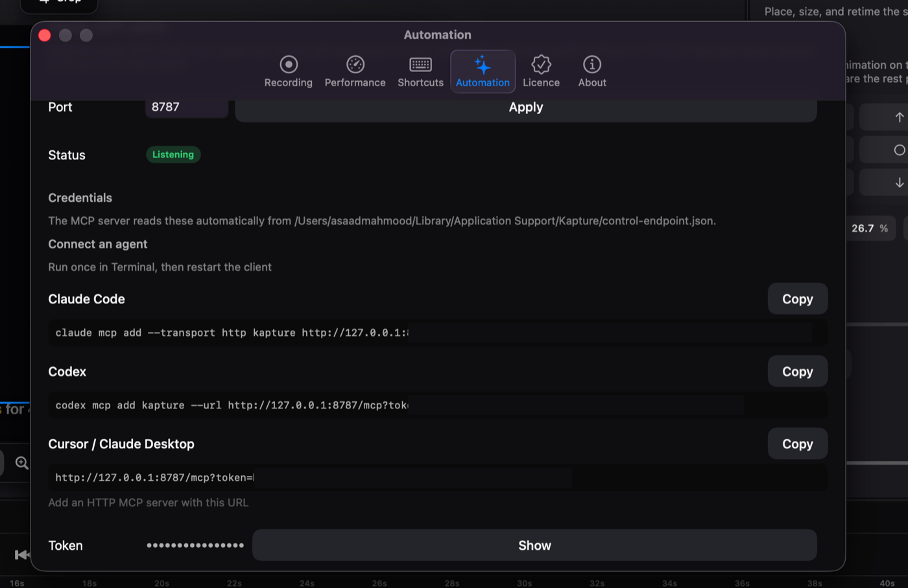Click the zoom in magnifier icon in timeline
Image resolution: width=908 pixels, height=588 pixels.
pos(22,463)
